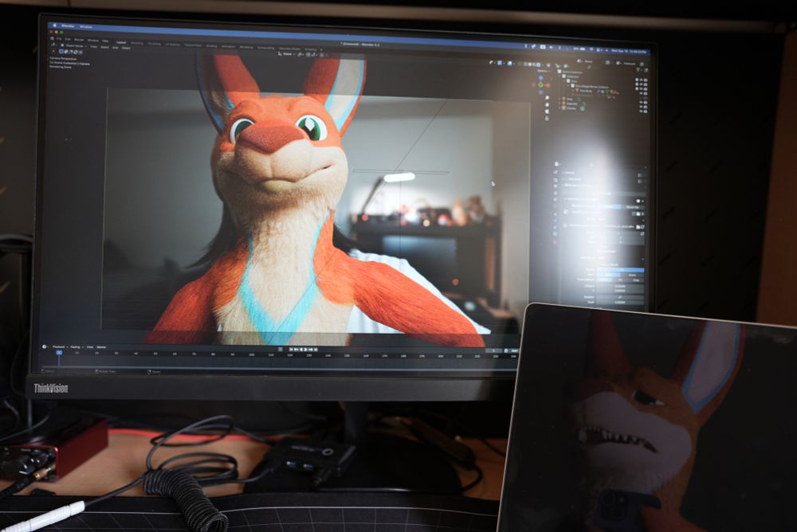Open the Help menu
The height and width of the screenshot is (532, 797).
coord(105,41)
